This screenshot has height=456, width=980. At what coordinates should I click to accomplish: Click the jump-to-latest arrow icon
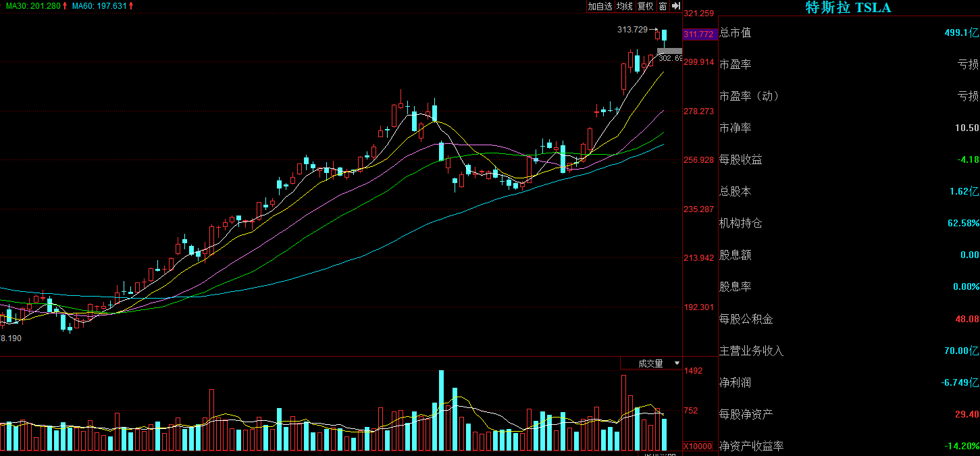pyautogui.click(x=675, y=6)
